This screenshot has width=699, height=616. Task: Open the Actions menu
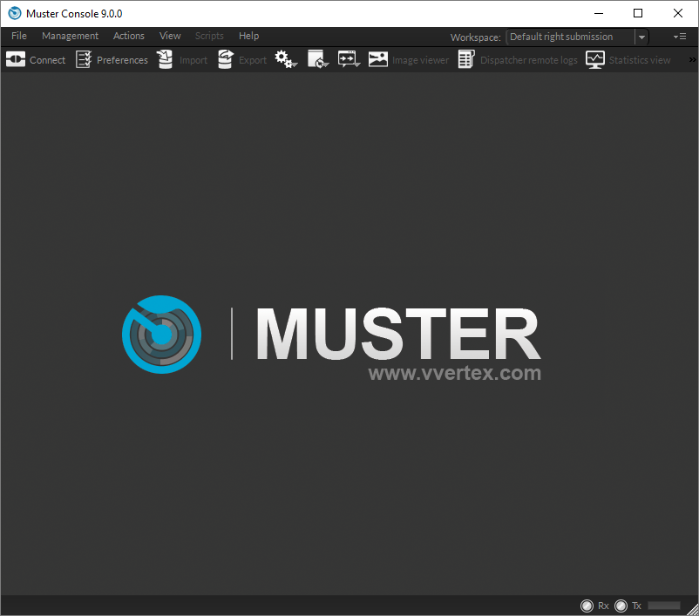click(x=128, y=36)
